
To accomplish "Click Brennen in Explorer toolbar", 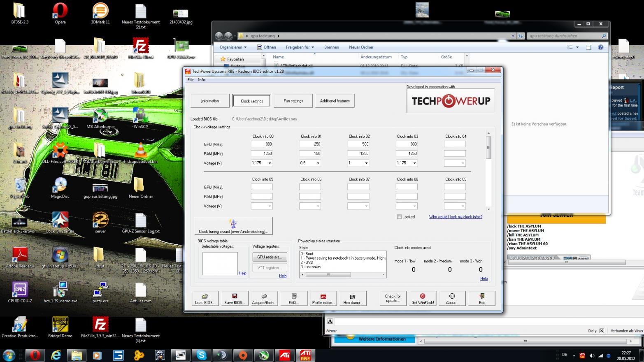I will click(331, 47).
